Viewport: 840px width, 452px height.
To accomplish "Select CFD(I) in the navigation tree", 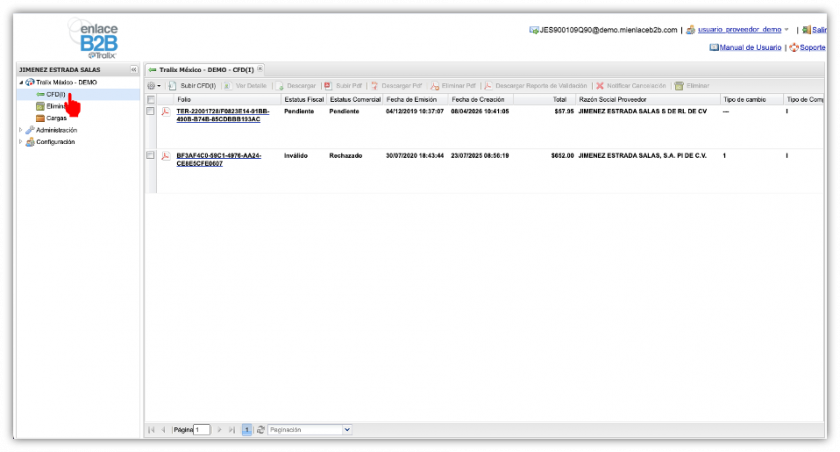I will pyautogui.click(x=55, y=93).
